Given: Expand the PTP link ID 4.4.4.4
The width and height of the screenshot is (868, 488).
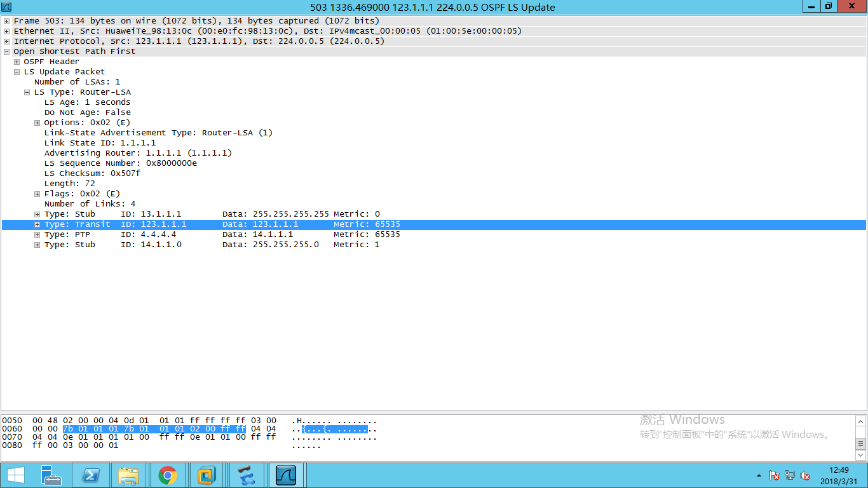Looking at the screenshot, I should pos(37,234).
